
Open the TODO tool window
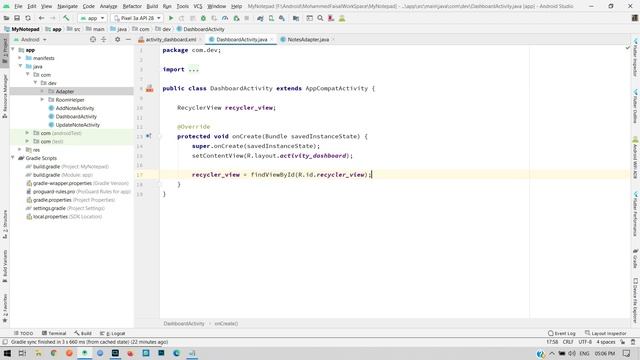[x=23, y=333]
